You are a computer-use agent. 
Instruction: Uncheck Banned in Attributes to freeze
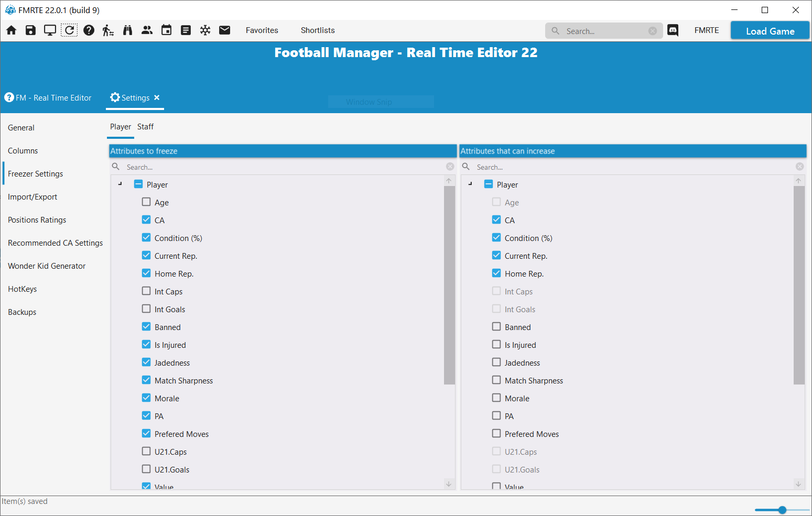point(146,326)
